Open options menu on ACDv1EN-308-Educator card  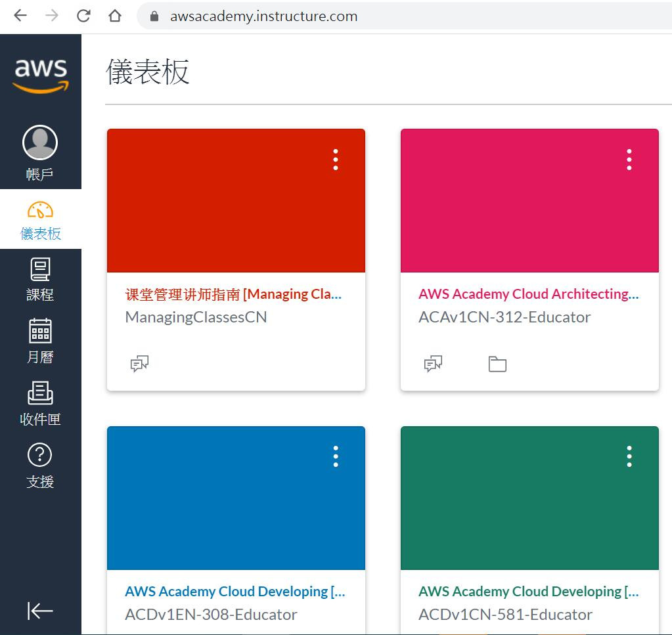[x=336, y=456]
